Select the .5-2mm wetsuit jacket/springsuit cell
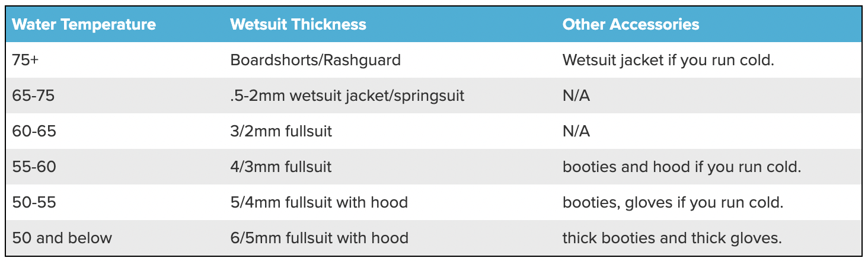868x261 pixels. tap(347, 96)
